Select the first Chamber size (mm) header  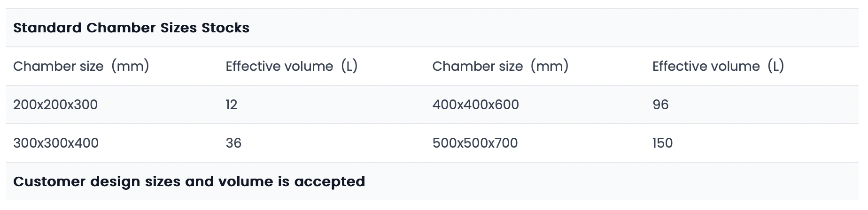(81, 66)
